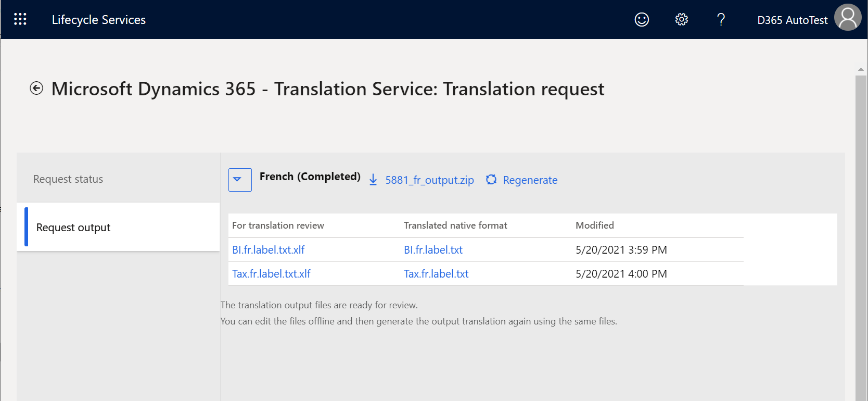Click the download arrow icon
The image size is (868, 401).
tap(373, 180)
